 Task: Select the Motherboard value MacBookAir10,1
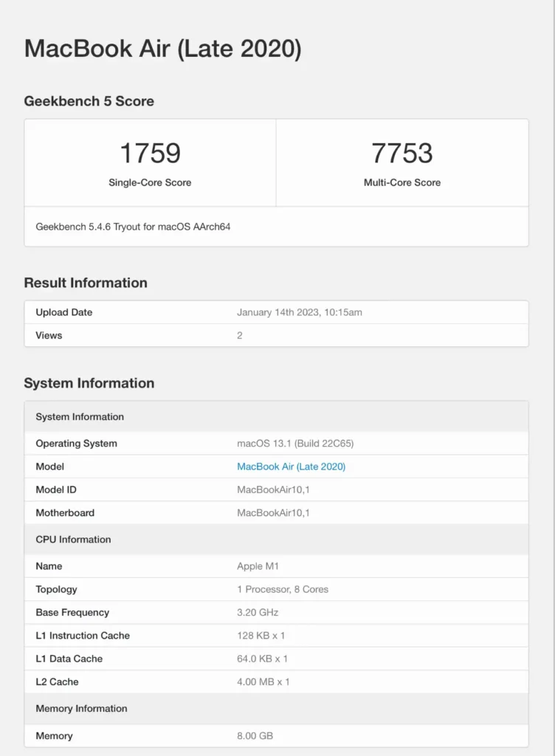(273, 513)
